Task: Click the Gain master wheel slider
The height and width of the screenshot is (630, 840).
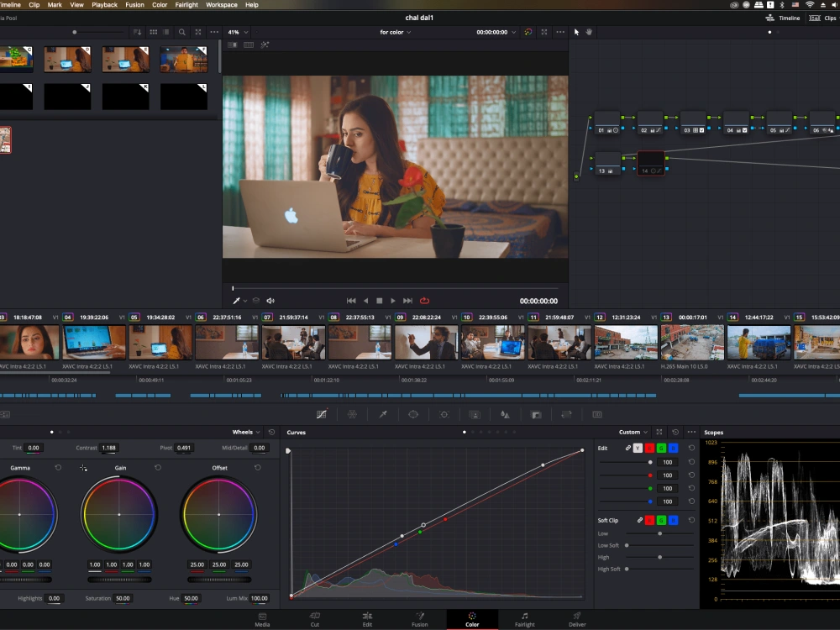Action: pyautogui.click(x=119, y=580)
